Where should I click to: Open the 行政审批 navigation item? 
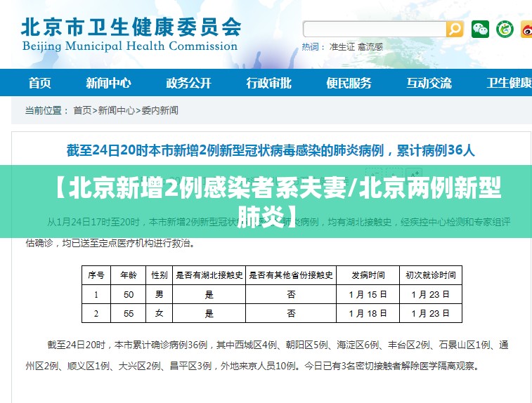point(268,83)
